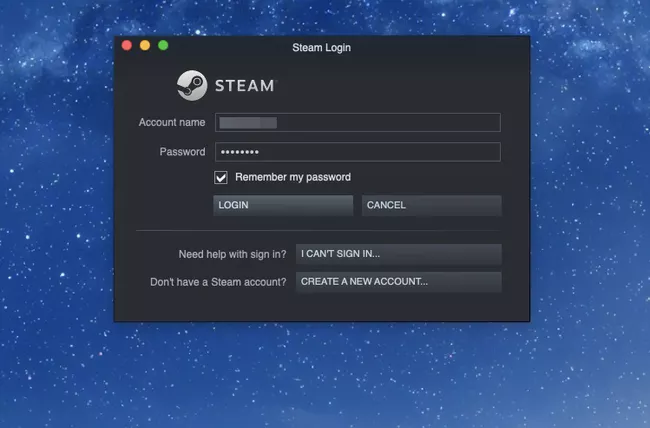Click the Steam Login title text
Viewport: 650px width, 428px height.
(x=322, y=48)
